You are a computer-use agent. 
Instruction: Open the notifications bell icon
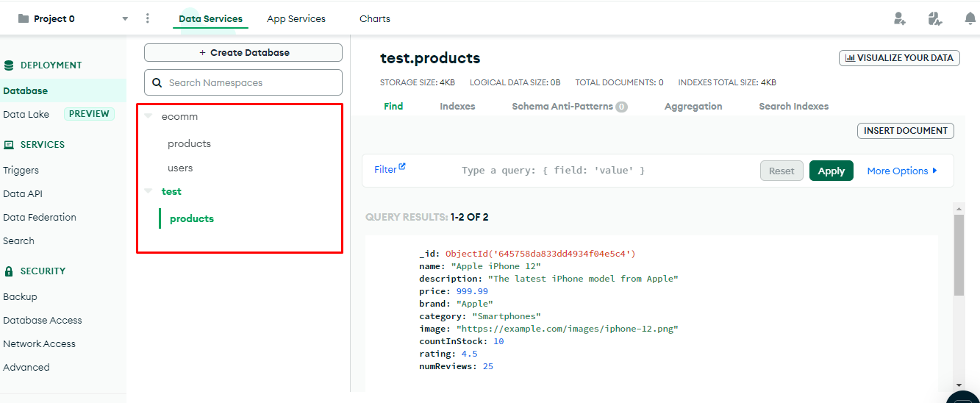pos(970,19)
